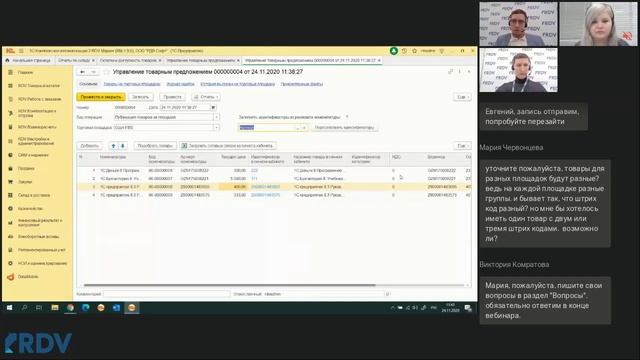Select the Основное section tab of document
Viewport: 640px width, 360px height.
click(88, 84)
